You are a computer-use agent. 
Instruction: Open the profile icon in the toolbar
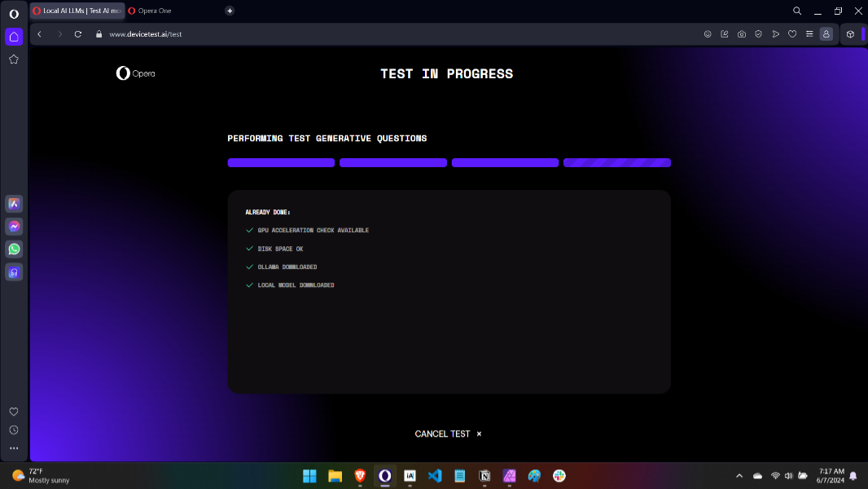tap(826, 34)
